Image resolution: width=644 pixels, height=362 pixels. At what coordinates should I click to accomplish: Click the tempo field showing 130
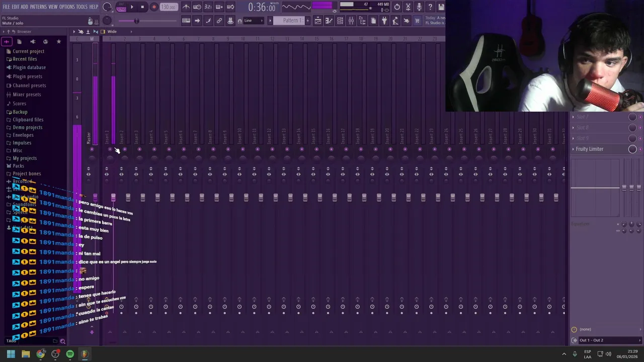click(x=169, y=7)
